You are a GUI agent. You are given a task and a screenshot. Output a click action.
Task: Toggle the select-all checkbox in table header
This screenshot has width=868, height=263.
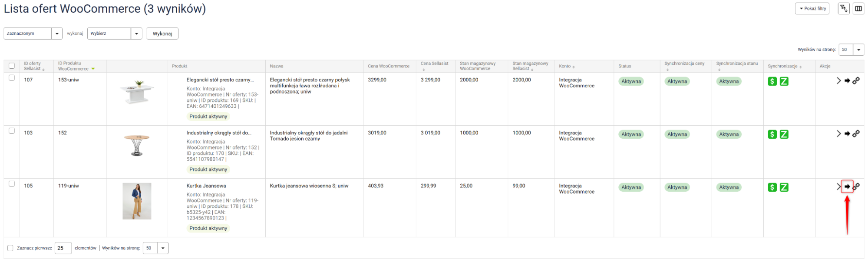pos(12,66)
